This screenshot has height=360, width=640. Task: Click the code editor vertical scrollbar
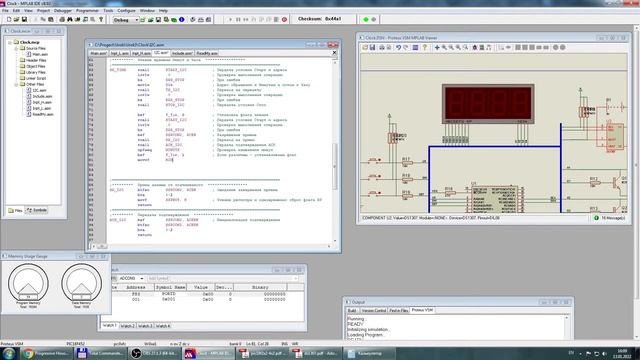pyautogui.click(x=335, y=151)
